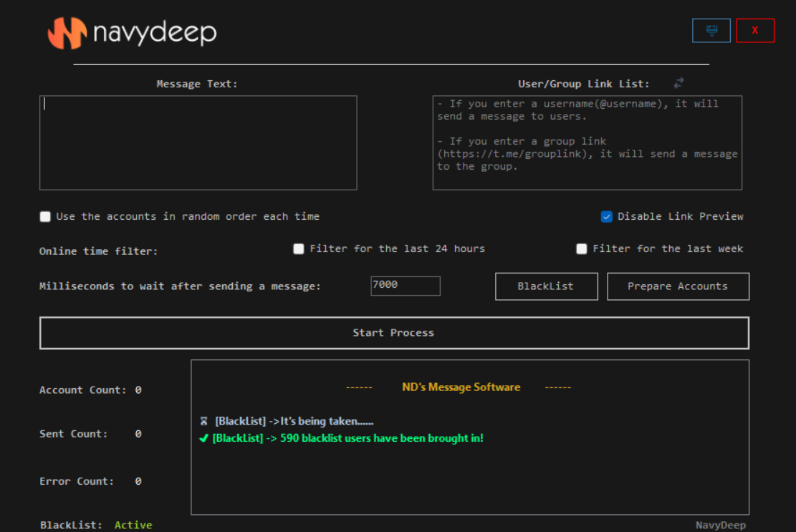Click the swap arrows icon beside Link List
Image resolution: width=796 pixels, height=532 pixels.
[678, 83]
